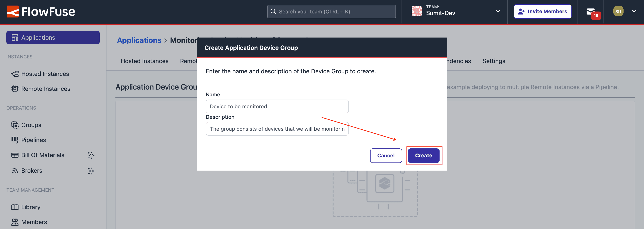Collapse the Applications breadcrumb menu
This screenshot has width=644, height=229.
pos(139,40)
